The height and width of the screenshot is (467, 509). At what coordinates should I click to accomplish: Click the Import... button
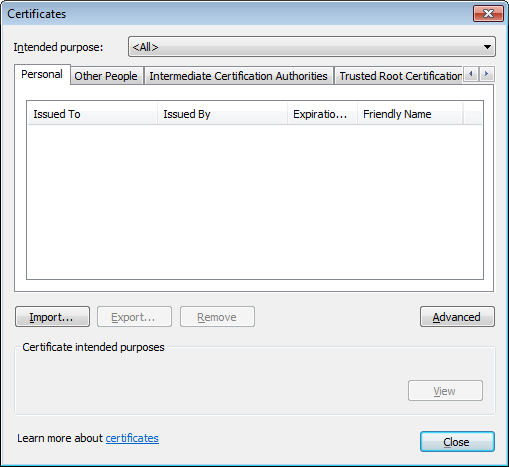(x=52, y=317)
